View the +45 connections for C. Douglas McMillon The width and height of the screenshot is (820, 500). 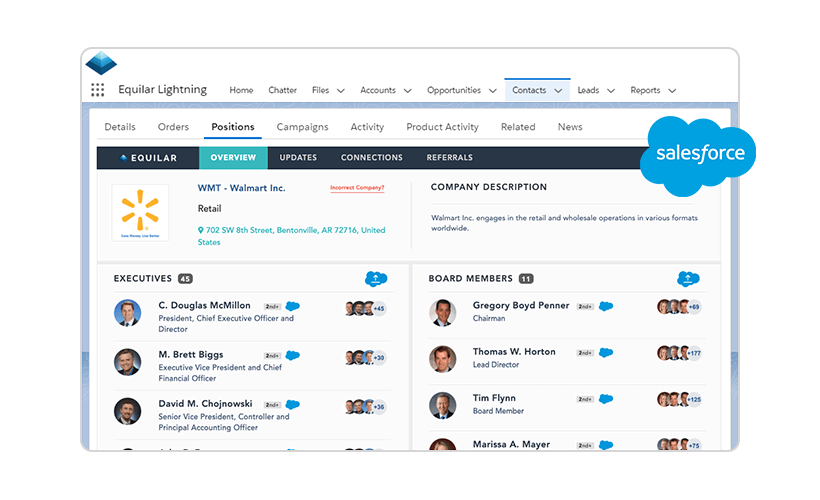(x=379, y=309)
